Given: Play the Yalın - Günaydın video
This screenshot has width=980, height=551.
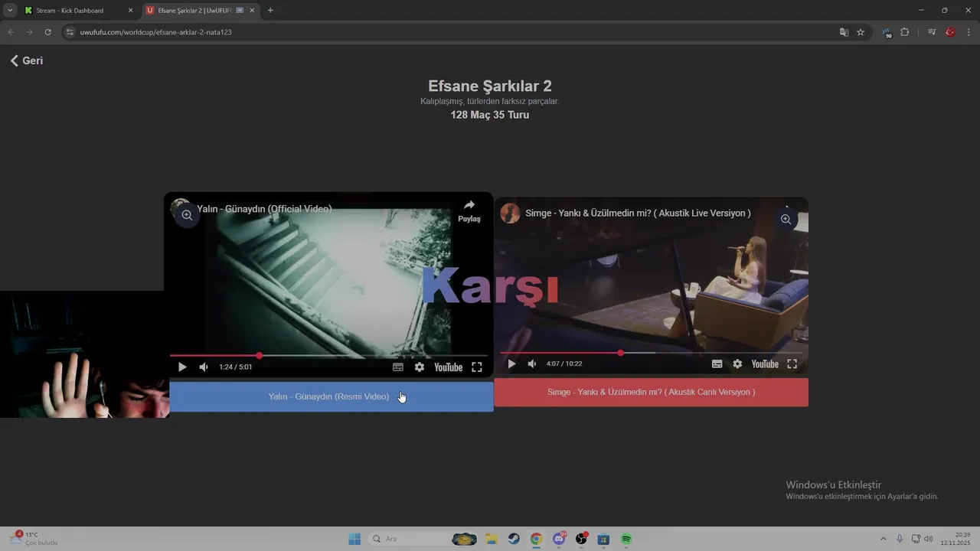Looking at the screenshot, I should click(182, 367).
